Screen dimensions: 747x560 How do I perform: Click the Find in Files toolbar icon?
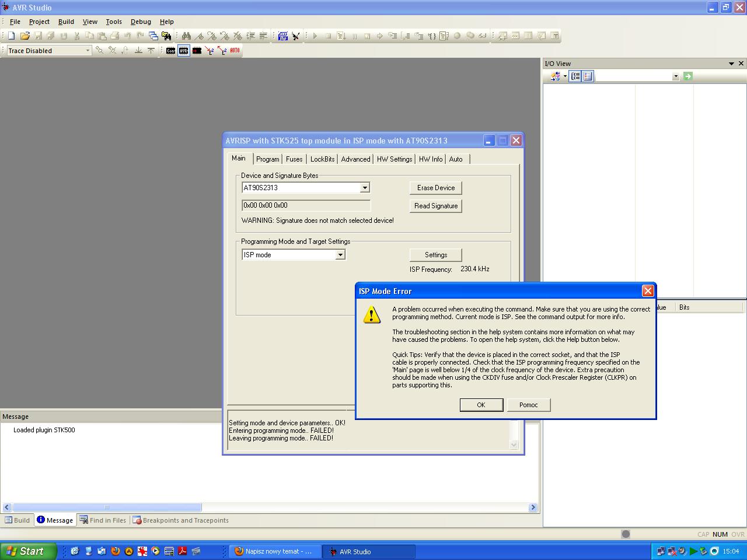pos(166,36)
